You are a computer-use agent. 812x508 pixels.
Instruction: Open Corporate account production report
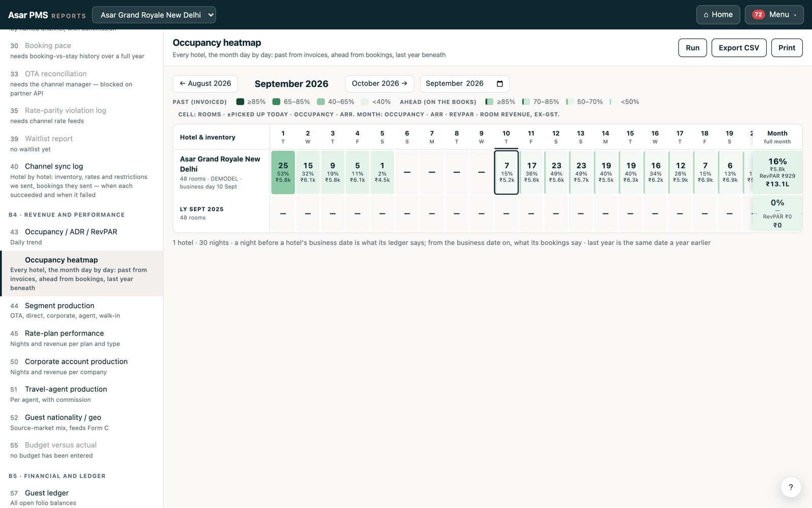tap(81, 366)
